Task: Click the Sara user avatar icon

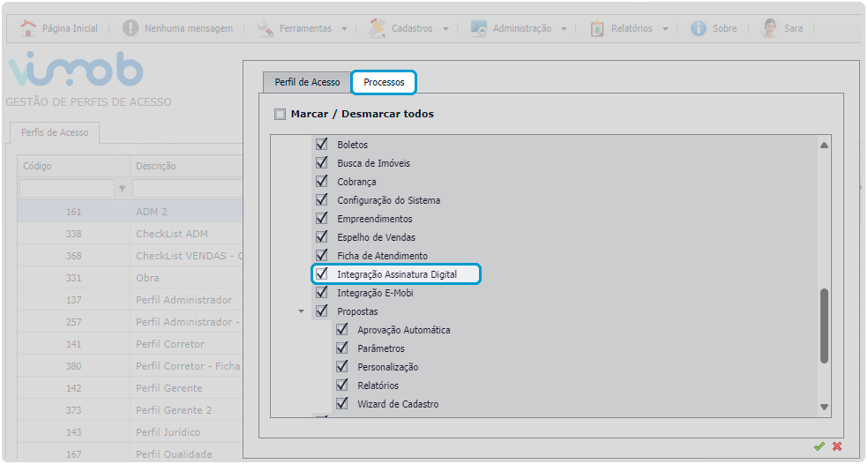Action: click(x=769, y=27)
